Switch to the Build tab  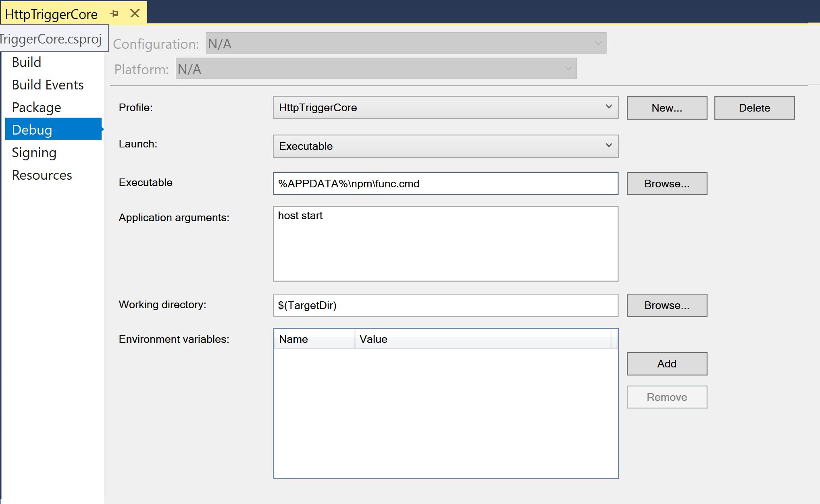tap(27, 62)
